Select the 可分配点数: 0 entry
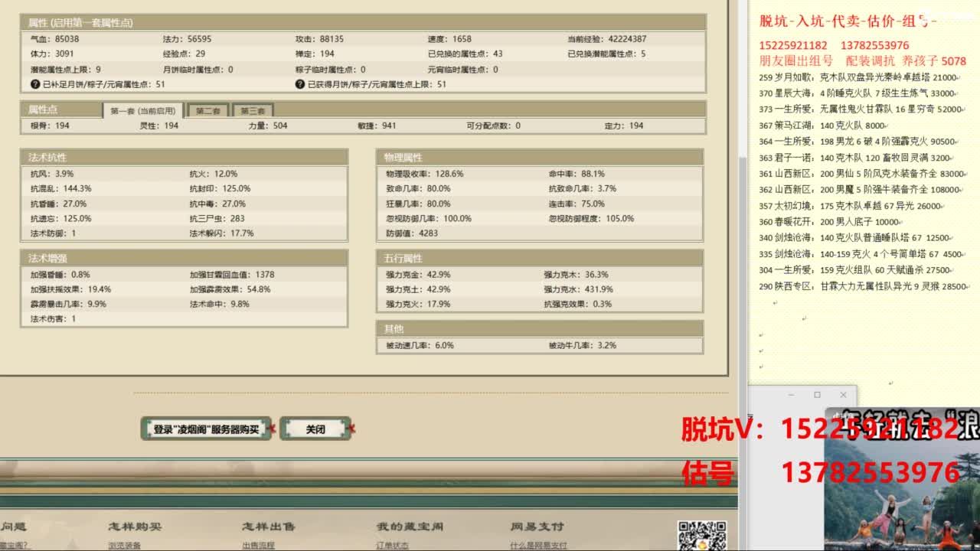Viewport: 980px width, 551px height. tap(494, 126)
